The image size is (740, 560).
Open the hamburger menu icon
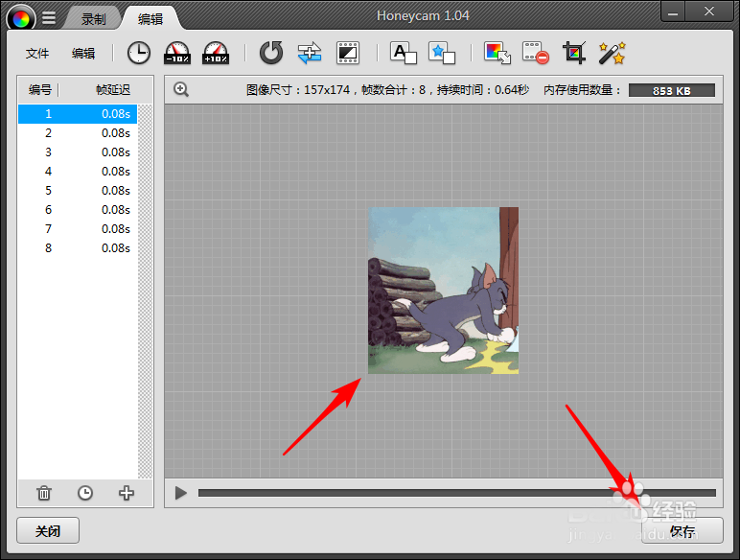(x=49, y=17)
